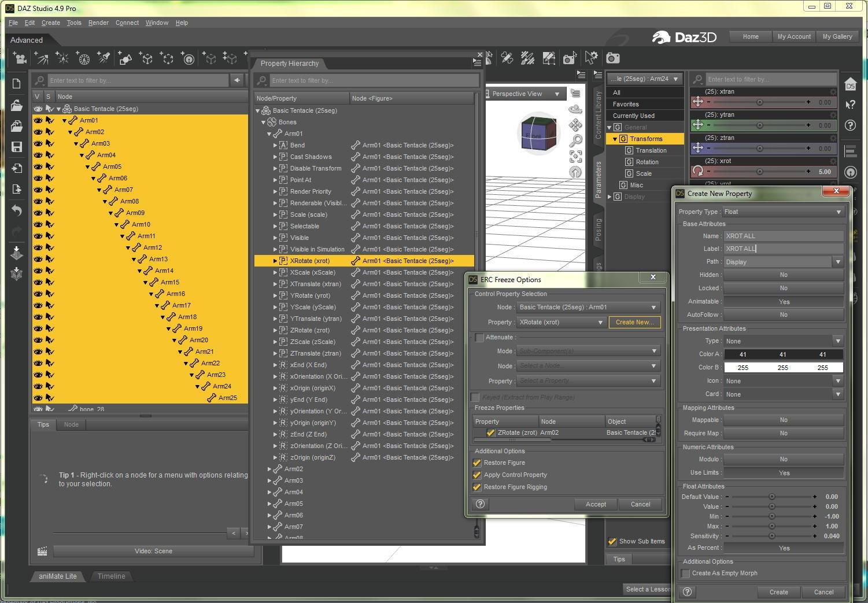The height and width of the screenshot is (603, 868).
Task: Open the Render menu
Action: coord(98,23)
